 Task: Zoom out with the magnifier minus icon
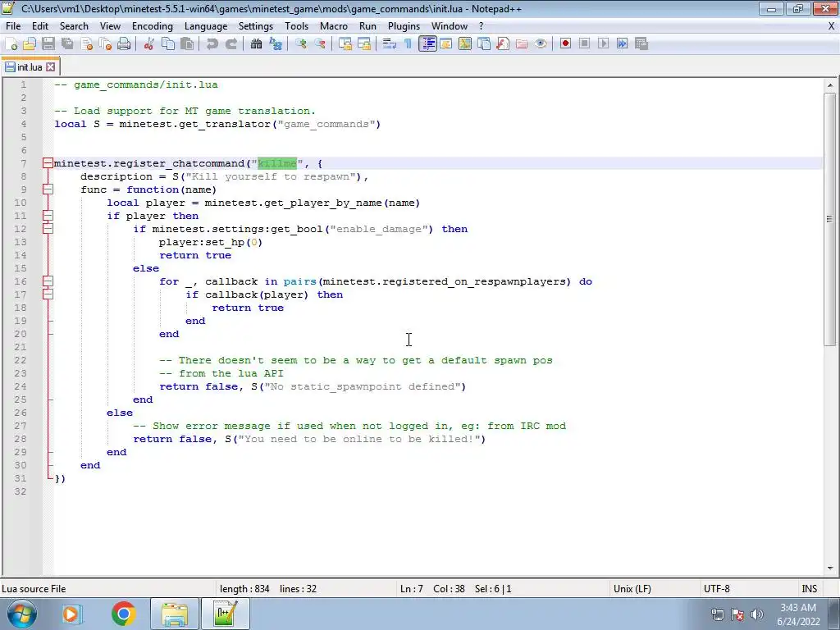[320, 44]
